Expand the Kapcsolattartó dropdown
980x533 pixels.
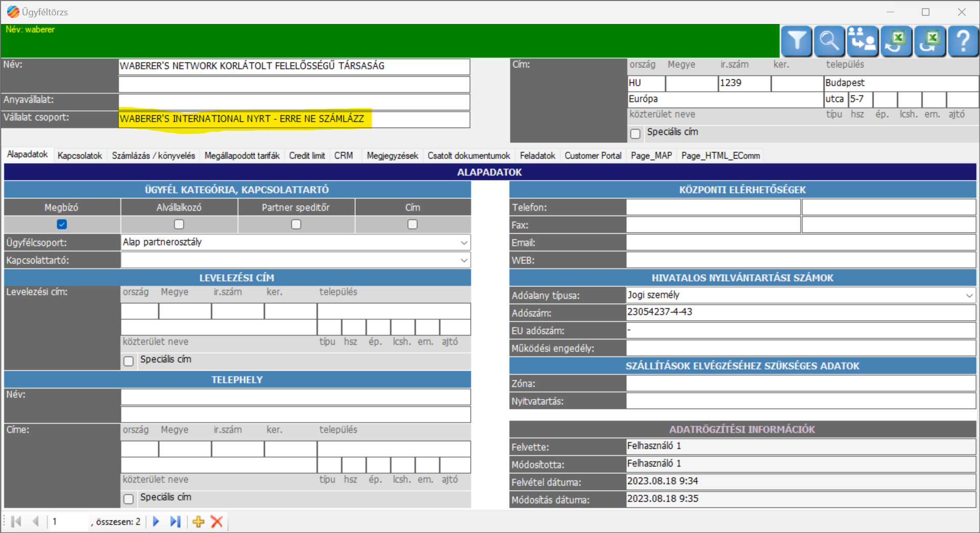(463, 260)
